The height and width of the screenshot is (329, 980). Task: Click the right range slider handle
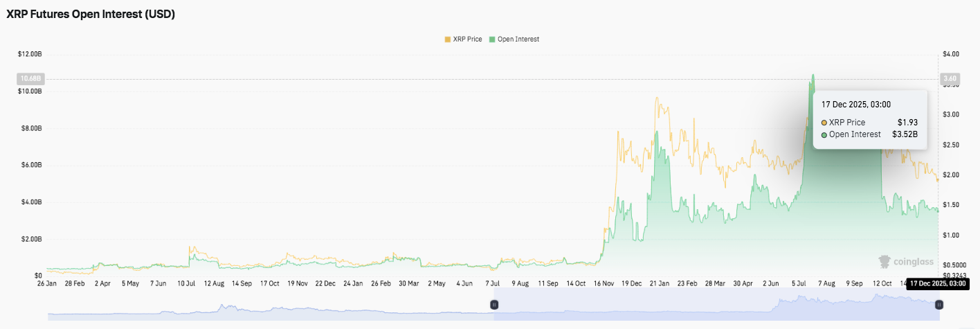[939, 305]
